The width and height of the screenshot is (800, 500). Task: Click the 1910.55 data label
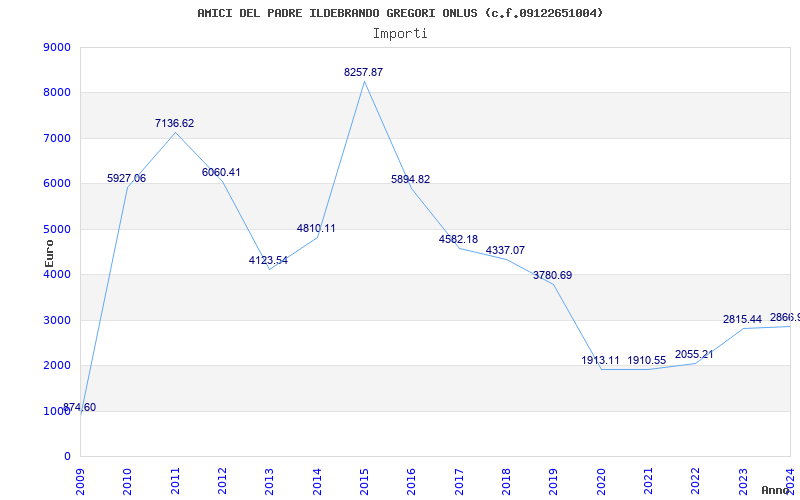coord(646,361)
